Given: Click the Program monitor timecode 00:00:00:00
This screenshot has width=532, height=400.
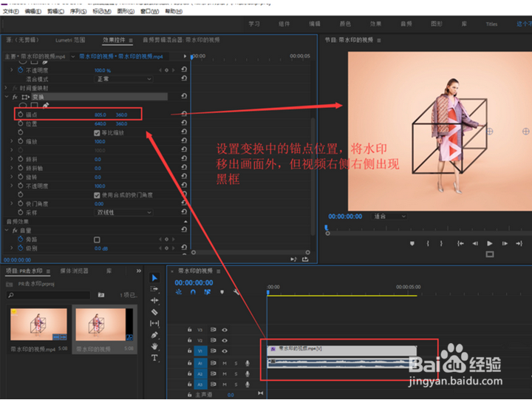Looking at the screenshot, I should [345, 217].
